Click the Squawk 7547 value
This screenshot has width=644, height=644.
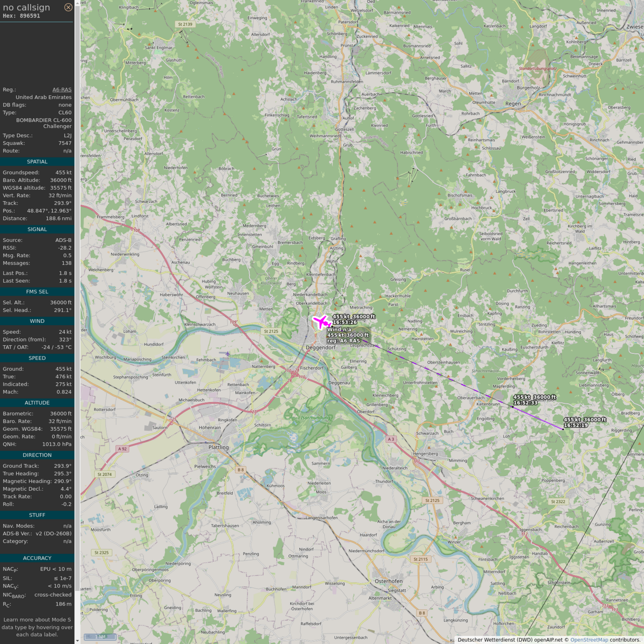point(65,143)
